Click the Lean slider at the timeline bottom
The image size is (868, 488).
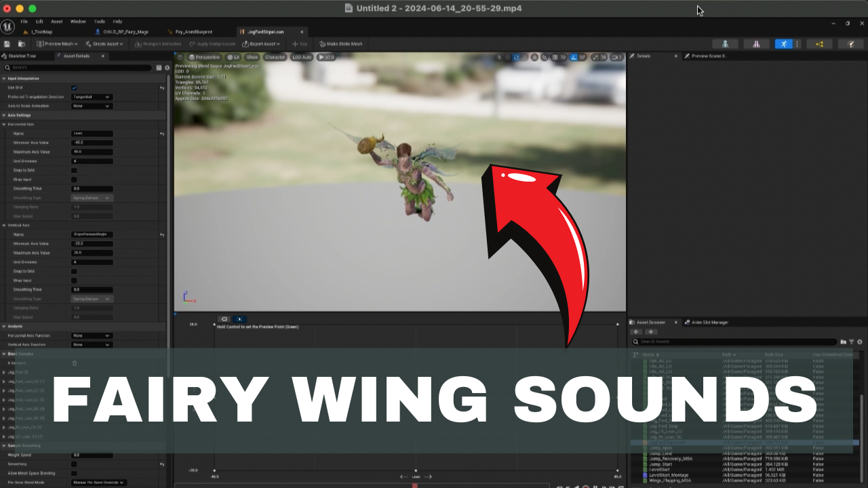[416, 476]
